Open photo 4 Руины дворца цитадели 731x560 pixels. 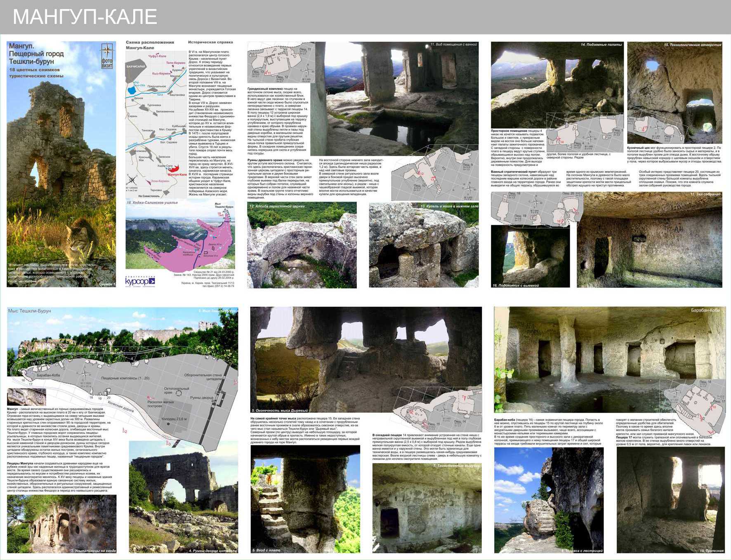[183, 497]
